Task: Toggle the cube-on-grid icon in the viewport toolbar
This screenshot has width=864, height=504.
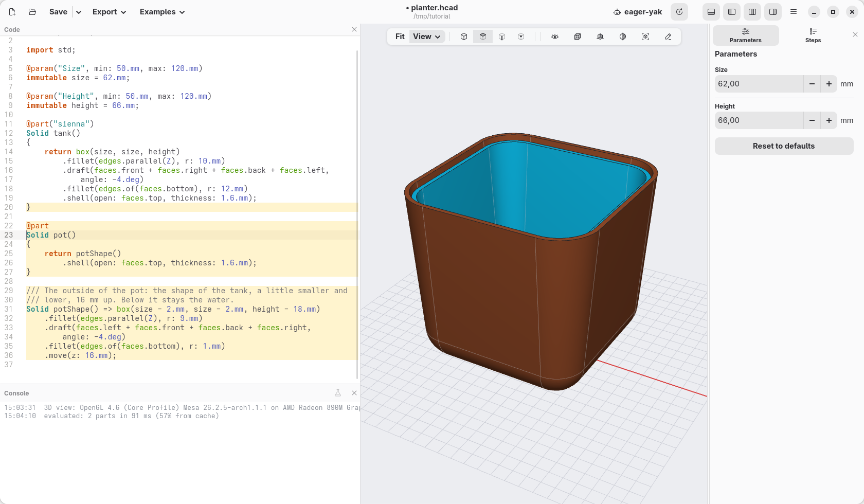Action: (x=600, y=37)
